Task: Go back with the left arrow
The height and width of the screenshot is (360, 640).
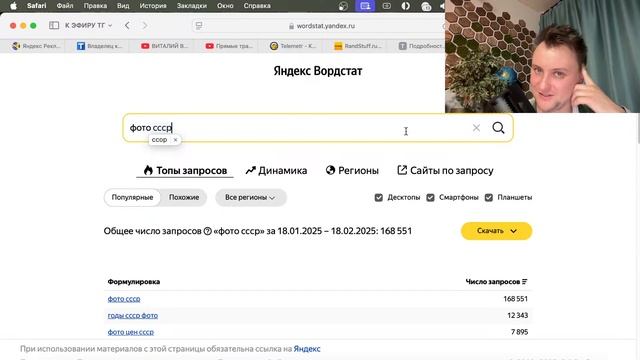Action: tap(127, 25)
